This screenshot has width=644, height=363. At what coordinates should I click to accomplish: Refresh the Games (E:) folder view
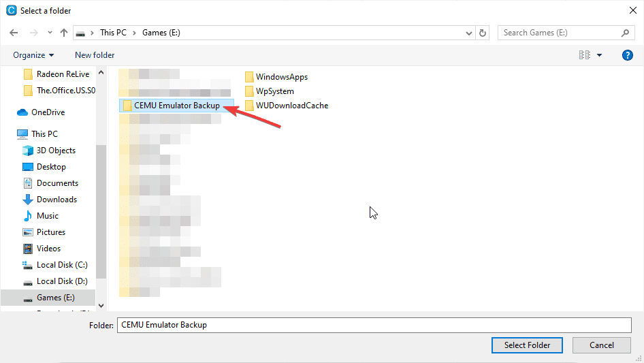pos(483,33)
